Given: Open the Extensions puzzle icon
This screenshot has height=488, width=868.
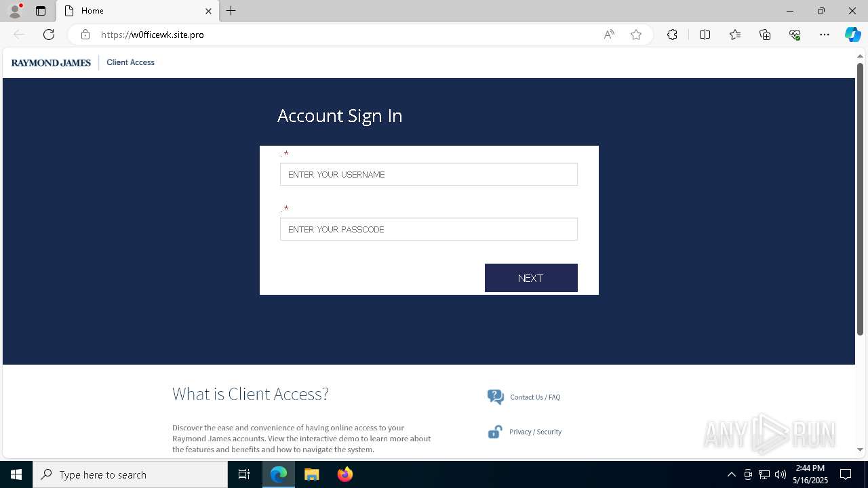Looking at the screenshot, I should pyautogui.click(x=672, y=35).
